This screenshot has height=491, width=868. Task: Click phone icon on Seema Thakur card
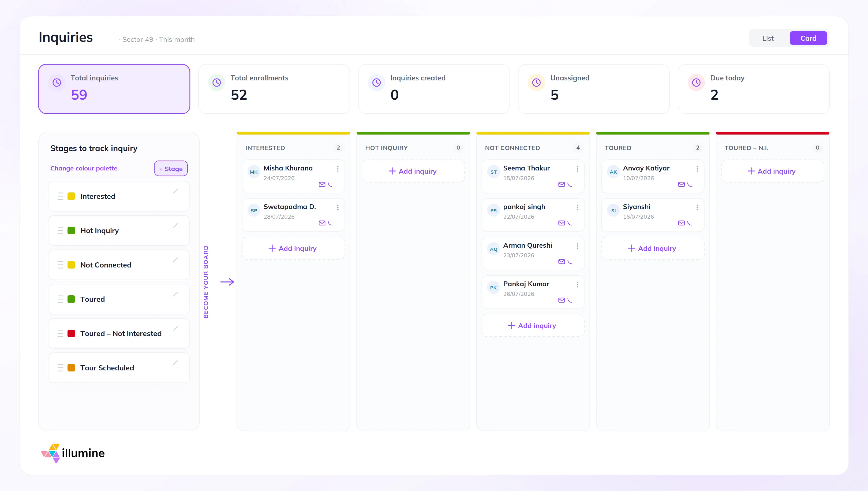pyautogui.click(x=570, y=184)
